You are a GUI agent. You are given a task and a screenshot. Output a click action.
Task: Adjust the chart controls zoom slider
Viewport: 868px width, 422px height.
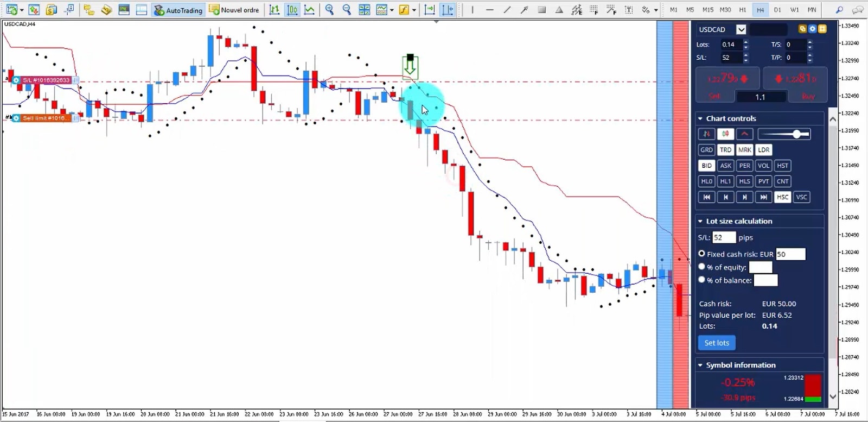click(784, 134)
